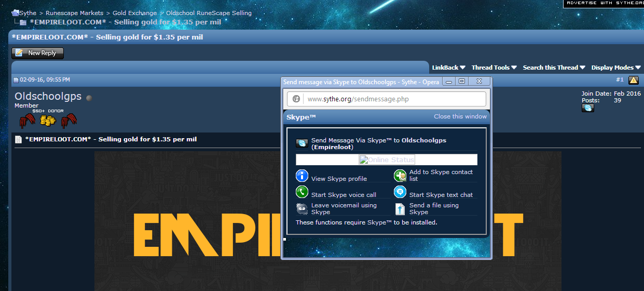Click the bold post title beside the document icon

(111, 139)
